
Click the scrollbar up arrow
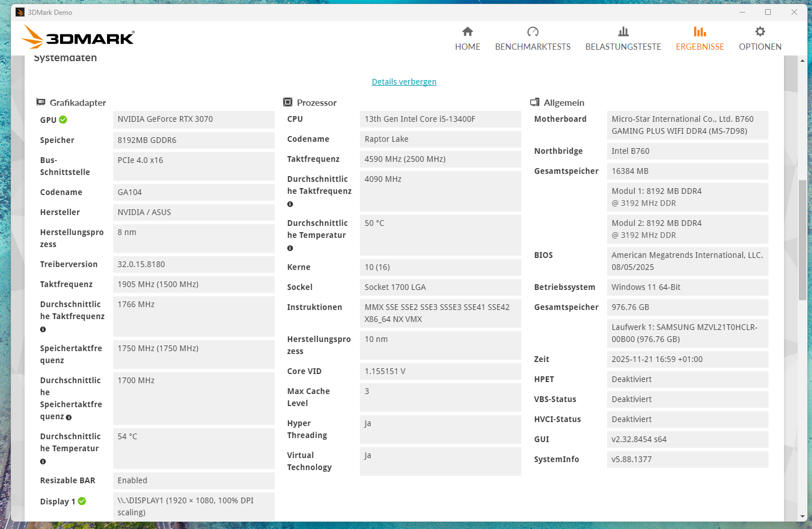[802, 61]
